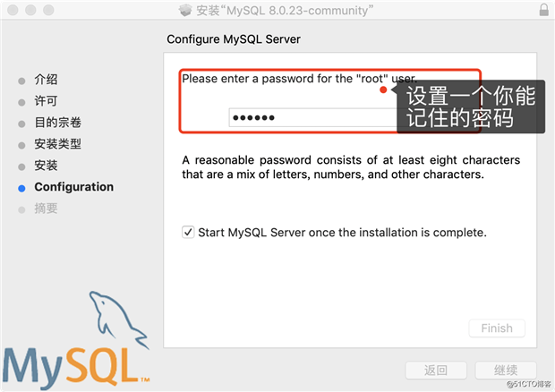Click the orange SQL logo text
The image size is (555, 392).
103,367
